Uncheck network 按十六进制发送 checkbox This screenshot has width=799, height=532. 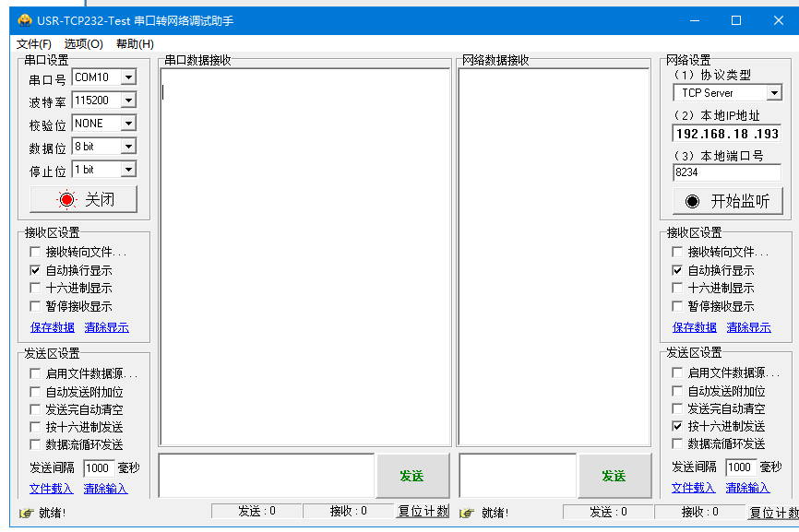click(x=678, y=427)
